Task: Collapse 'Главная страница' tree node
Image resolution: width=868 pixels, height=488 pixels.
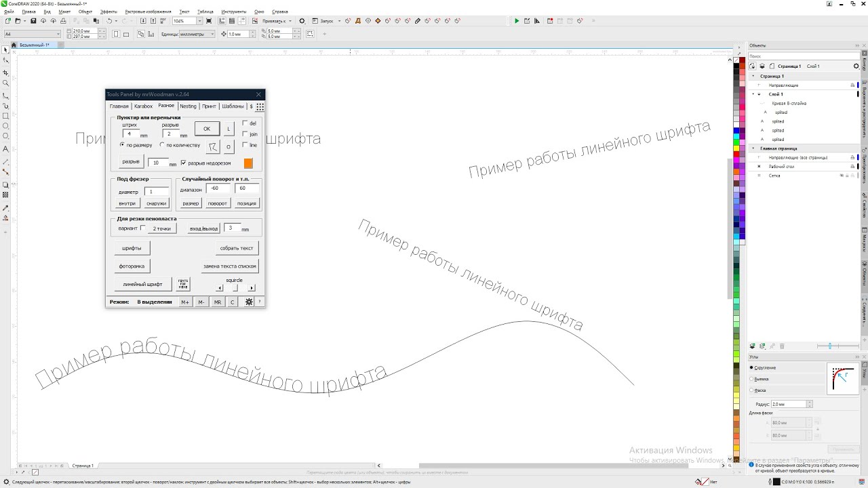Action: click(753, 148)
